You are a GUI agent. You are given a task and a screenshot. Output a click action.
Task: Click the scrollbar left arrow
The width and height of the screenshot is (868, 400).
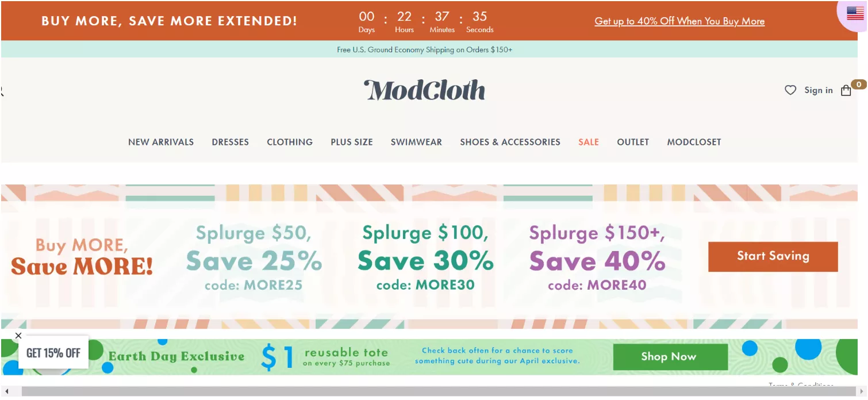pyautogui.click(x=7, y=391)
